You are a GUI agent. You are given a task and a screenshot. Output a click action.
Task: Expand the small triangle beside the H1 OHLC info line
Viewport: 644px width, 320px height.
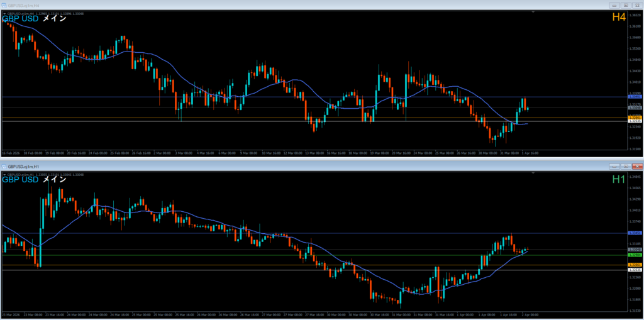4,175
